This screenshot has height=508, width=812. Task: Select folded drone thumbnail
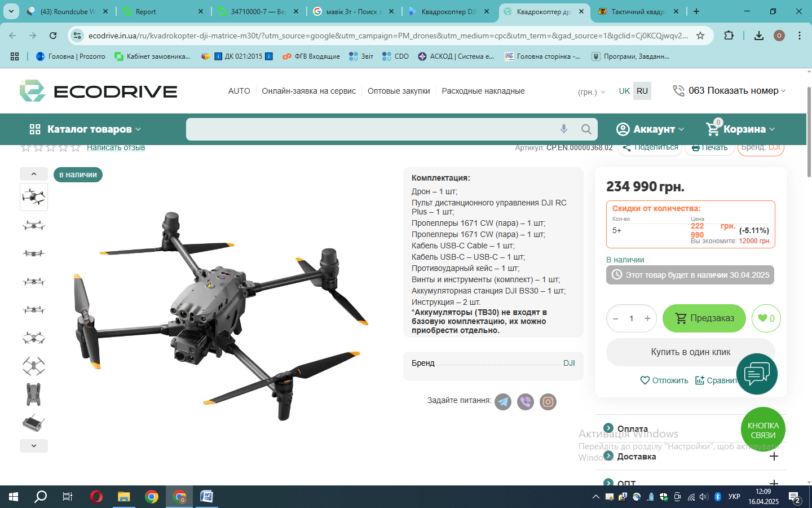[x=34, y=395]
